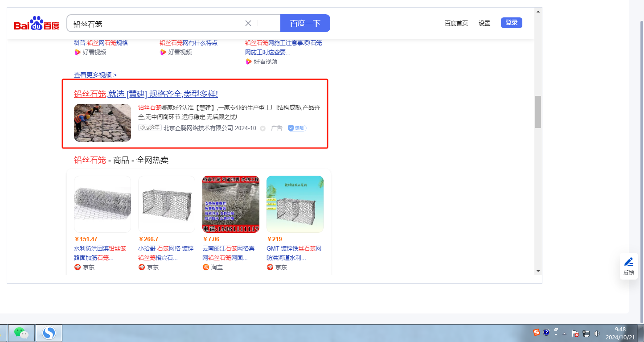
Task: Click the ￥219 price
Action: [274, 239]
